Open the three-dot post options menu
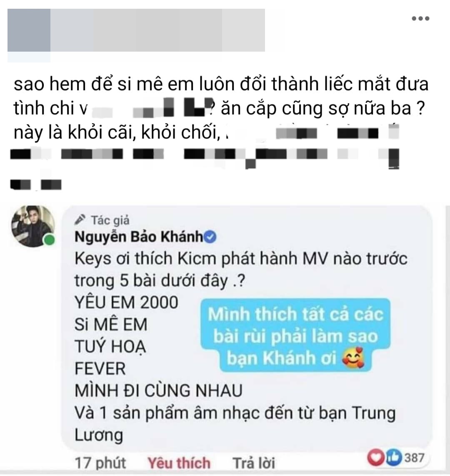 point(420,18)
